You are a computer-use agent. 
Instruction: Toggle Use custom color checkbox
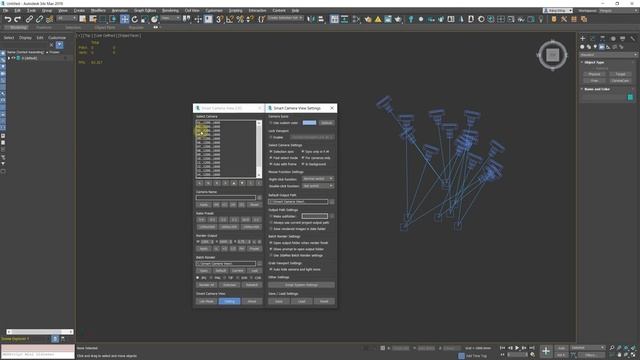tap(271, 123)
